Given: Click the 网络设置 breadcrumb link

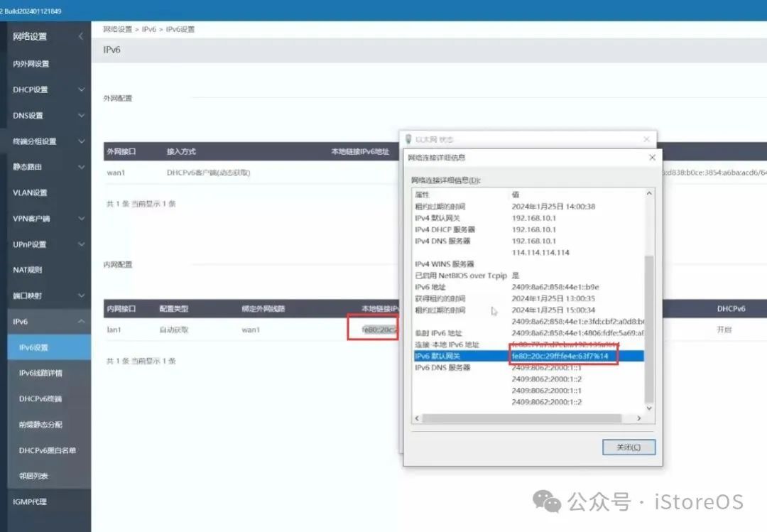Looking at the screenshot, I should pos(117,29).
